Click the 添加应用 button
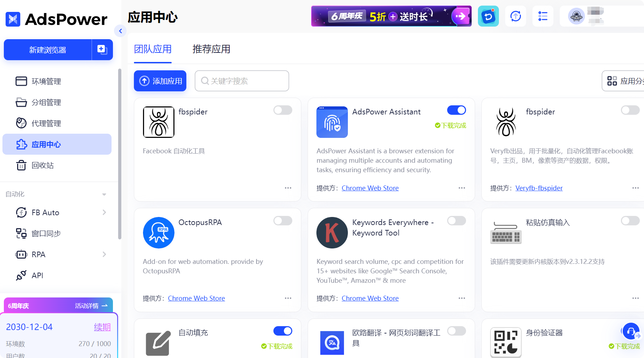This screenshot has width=644, height=358. (160, 81)
